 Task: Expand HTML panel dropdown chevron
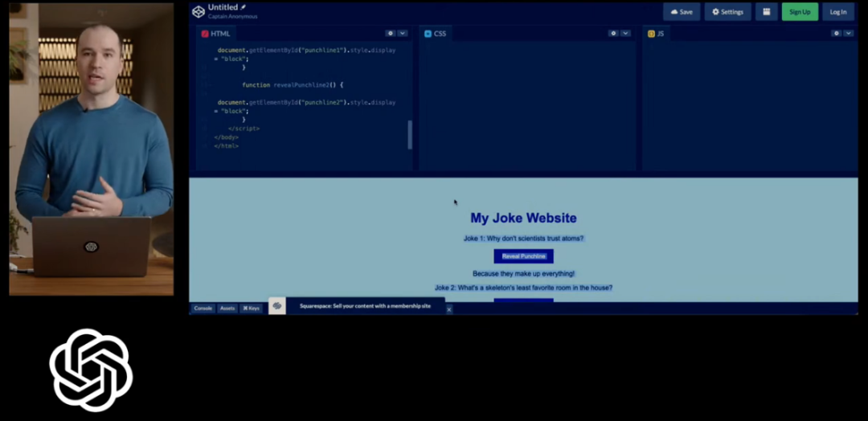click(x=403, y=33)
